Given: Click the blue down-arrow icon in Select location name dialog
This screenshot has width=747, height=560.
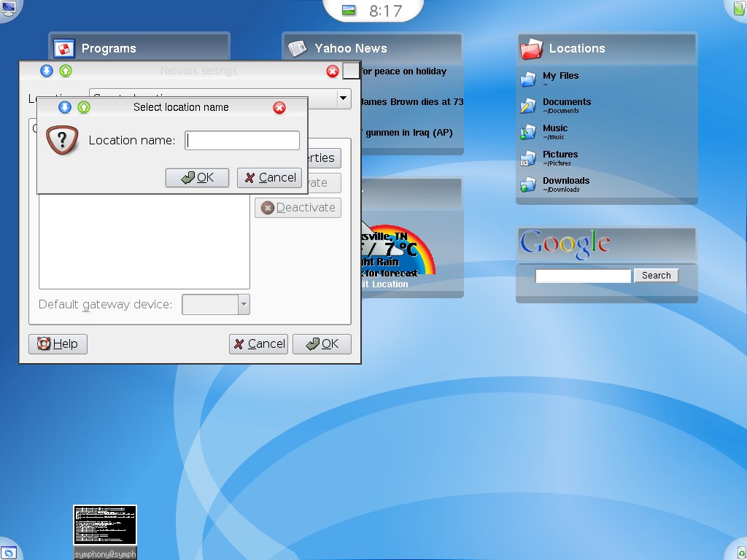Looking at the screenshot, I should coord(65,107).
